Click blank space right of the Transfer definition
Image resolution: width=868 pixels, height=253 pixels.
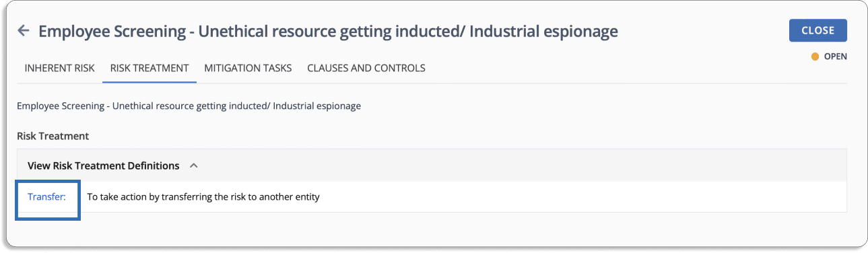coord(579,197)
